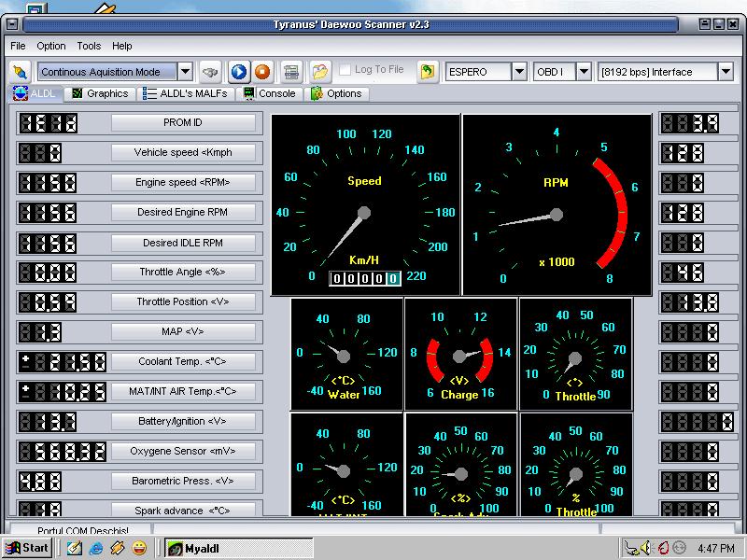Screen dimensions: 747x560
Task: Click the Barometric Press. V button
Action: pyautogui.click(x=183, y=481)
